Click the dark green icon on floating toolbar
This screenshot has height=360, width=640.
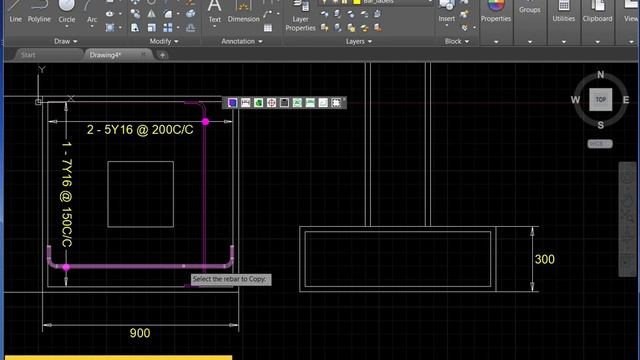258,102
